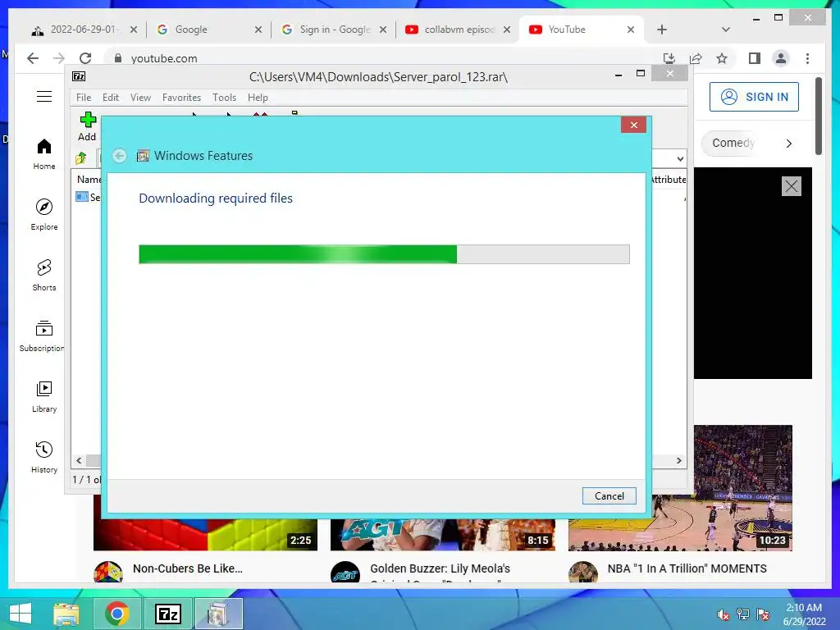Open the File menu in 7-Zip
Image resolution: width=840 pixels, height=630 pixels.
click(x=84, y=98)
